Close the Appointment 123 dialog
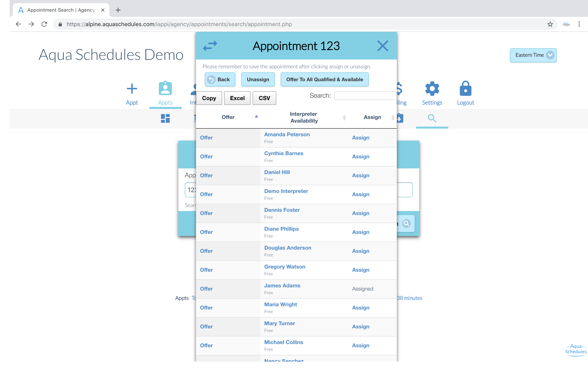This screenshot has height=373, width=588. tap(382, 46)
